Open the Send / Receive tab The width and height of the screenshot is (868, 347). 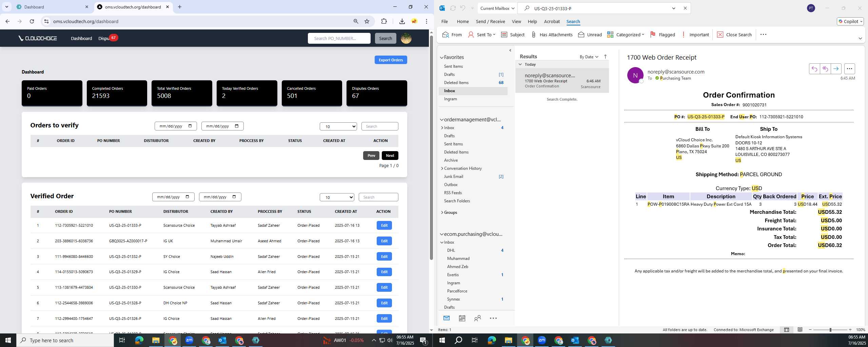click(x=490, y=21)
